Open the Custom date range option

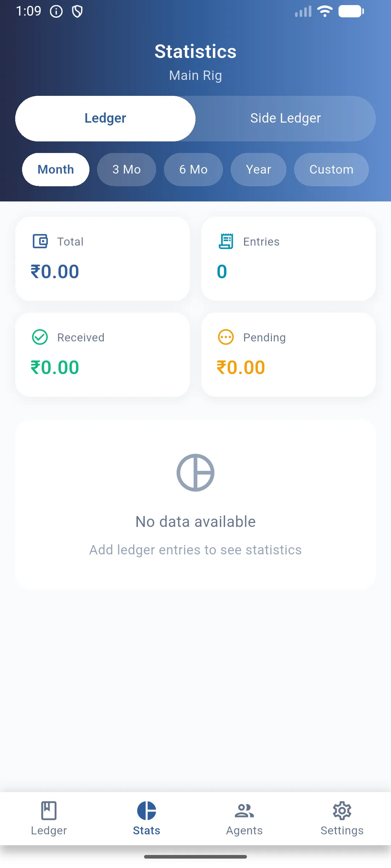coord(331,169)
